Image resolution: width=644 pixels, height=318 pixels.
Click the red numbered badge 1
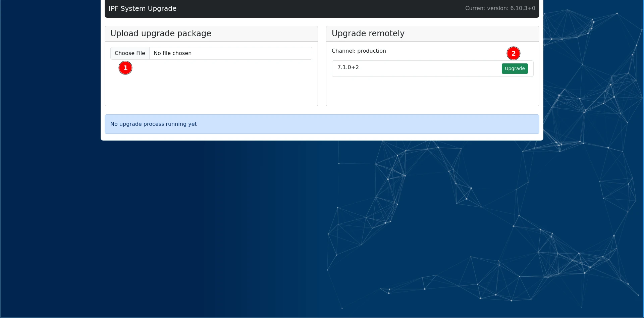(125, 68)
